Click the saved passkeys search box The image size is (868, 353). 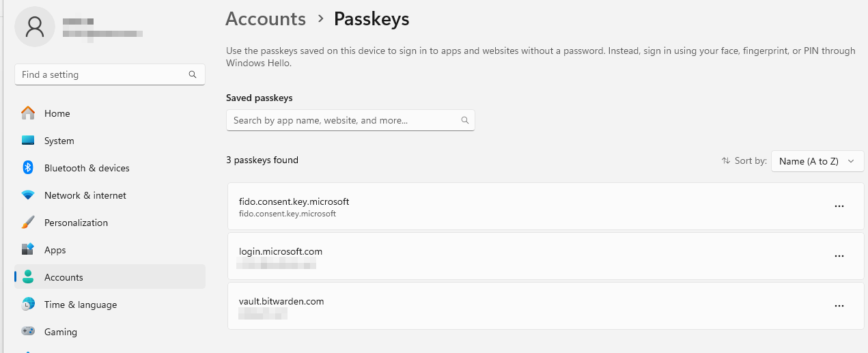(x=345, y=120)
